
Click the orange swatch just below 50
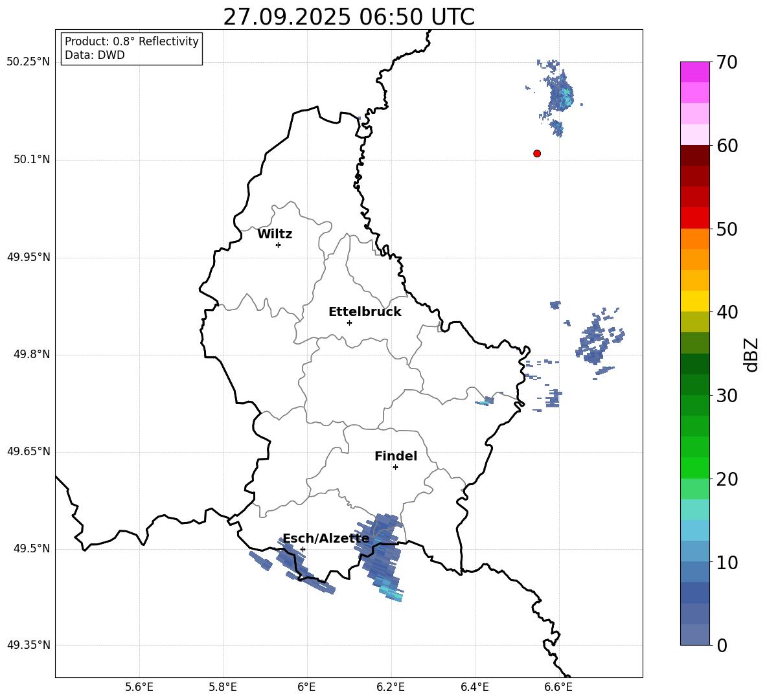click(695, 239)
